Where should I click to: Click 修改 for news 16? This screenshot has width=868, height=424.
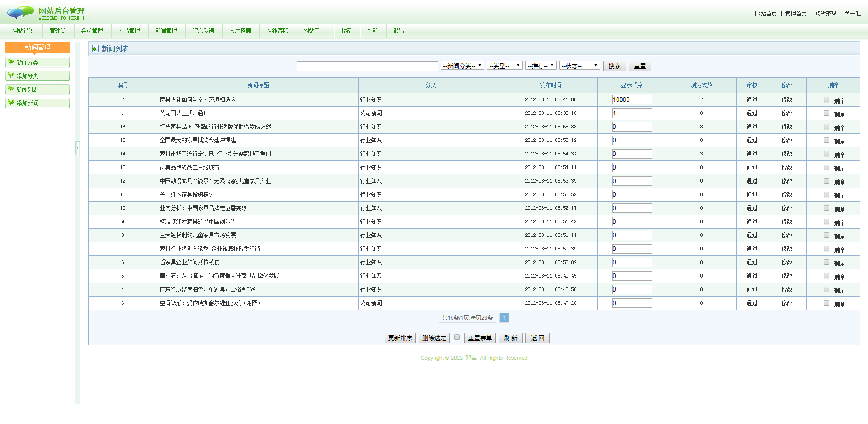pos(787,127)
